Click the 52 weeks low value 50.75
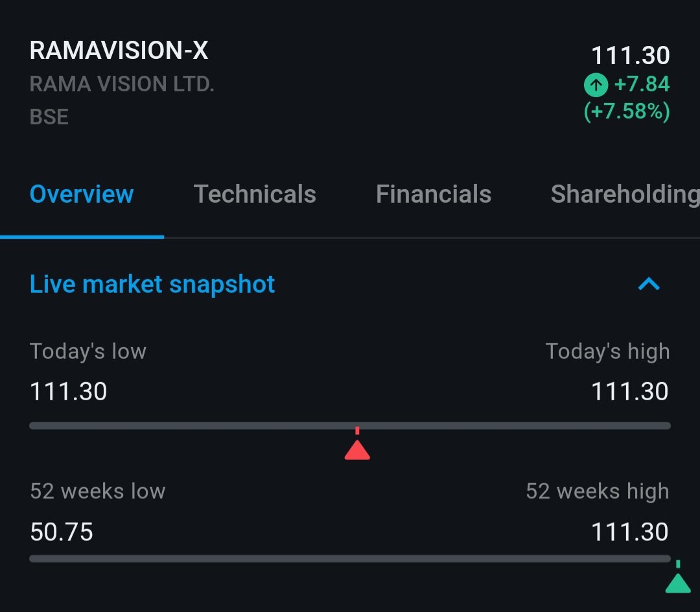The height and width of the screenshot is (612, 700). click(x=62, y=532)
